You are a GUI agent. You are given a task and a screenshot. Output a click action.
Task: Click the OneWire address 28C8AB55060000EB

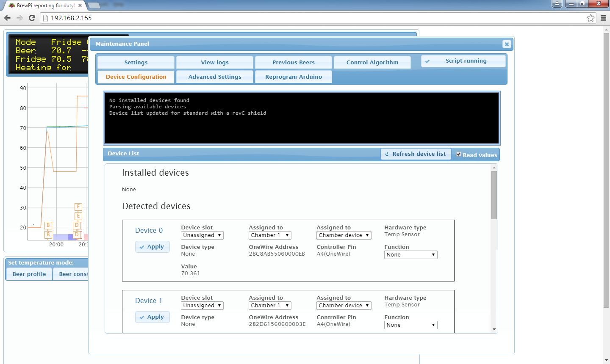277,254
